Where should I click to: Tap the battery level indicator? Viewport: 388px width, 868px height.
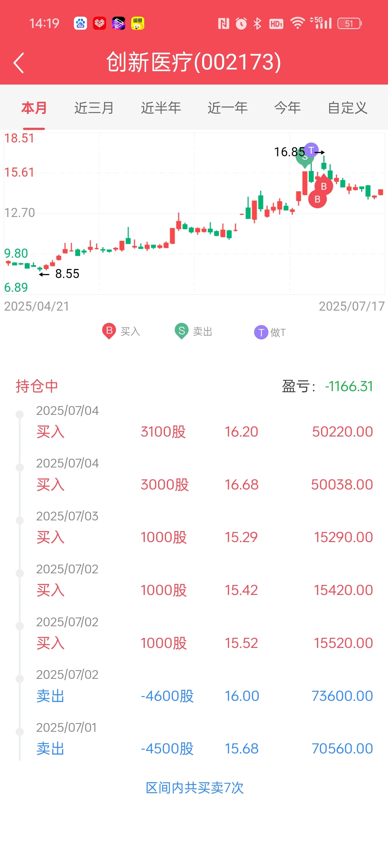click(x=350, y=23)
